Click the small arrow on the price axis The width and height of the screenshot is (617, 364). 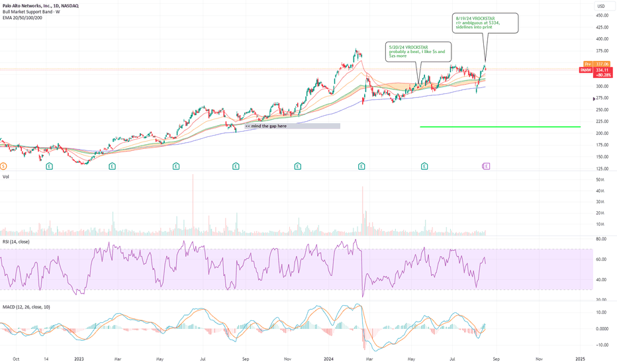(594, 99)
